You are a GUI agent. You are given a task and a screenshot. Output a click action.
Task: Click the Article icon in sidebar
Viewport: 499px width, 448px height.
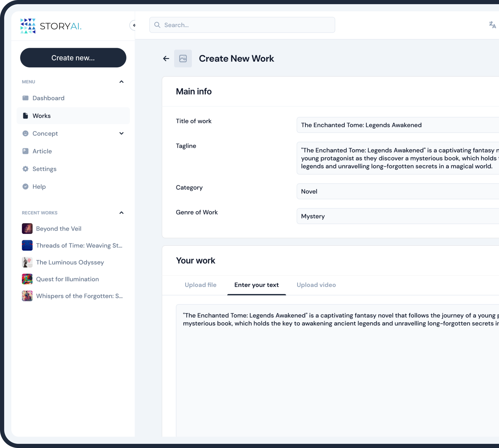26,151
